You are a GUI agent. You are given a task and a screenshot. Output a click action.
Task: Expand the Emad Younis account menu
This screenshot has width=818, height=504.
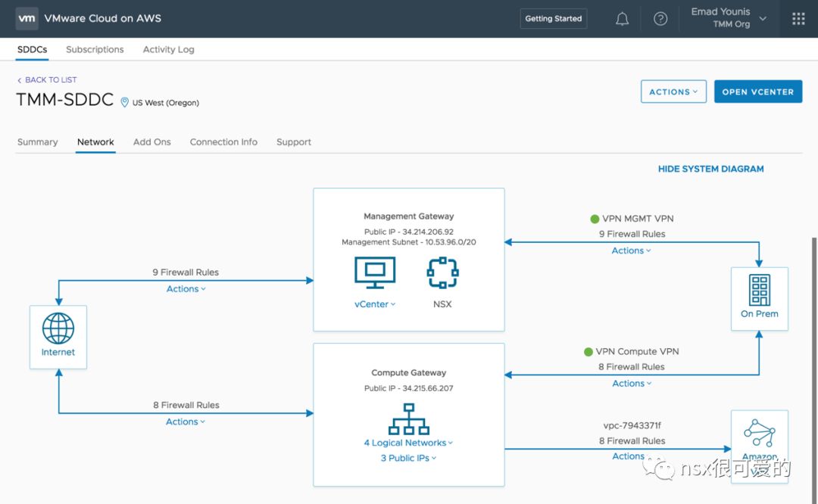coord(729,18)
